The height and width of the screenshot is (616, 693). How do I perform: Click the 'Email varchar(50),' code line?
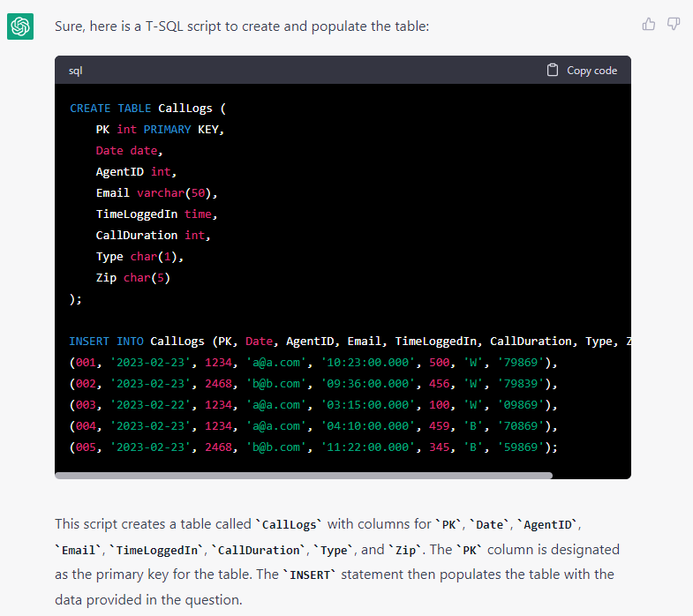[156, 193]
